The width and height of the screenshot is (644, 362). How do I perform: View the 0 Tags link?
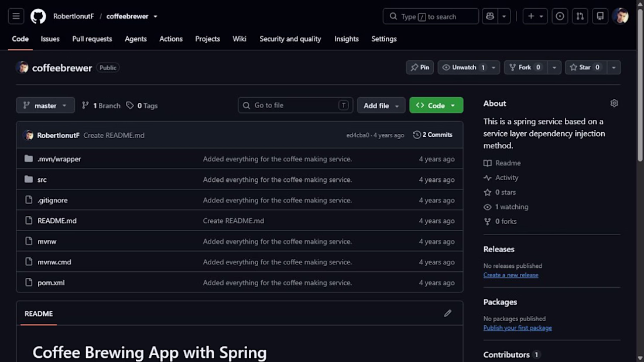click(142, 105)
